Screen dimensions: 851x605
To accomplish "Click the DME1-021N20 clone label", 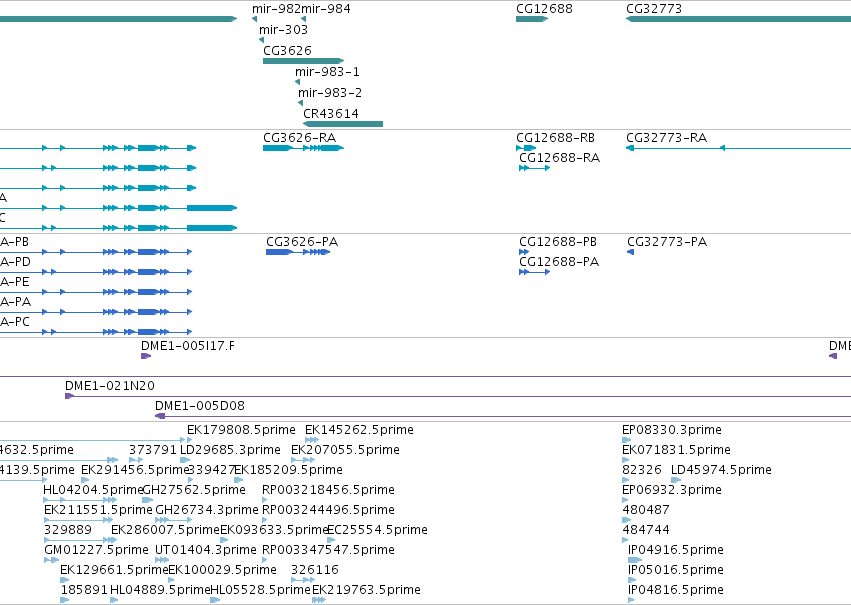I will tap(110, 386).
